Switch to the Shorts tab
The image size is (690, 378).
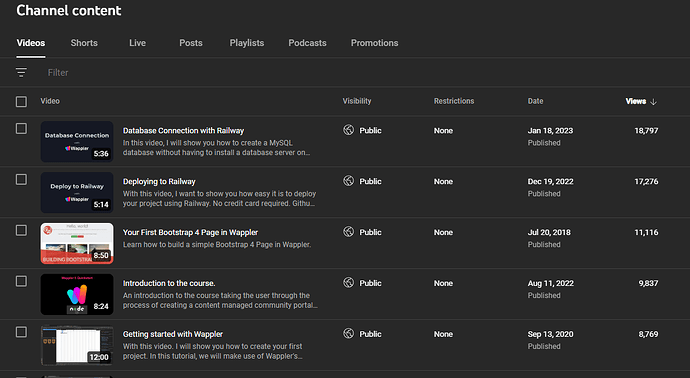84,43
